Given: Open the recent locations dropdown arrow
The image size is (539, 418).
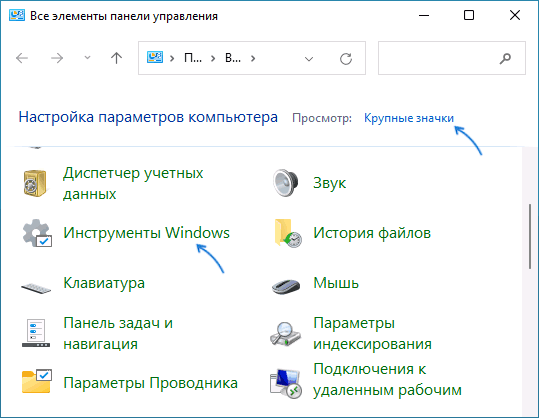Looking at the screenshot, I should click(x=87, y=58).
